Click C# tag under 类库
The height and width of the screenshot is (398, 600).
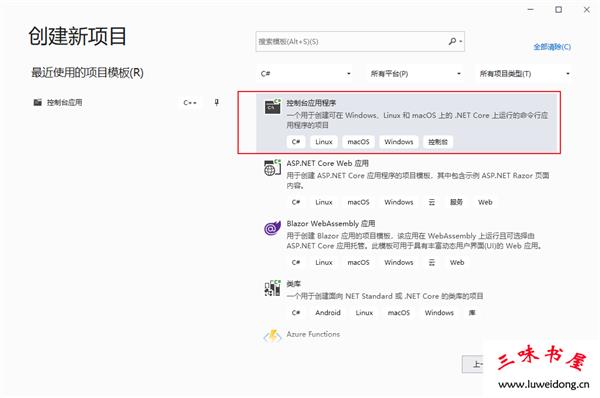point(296,313)
